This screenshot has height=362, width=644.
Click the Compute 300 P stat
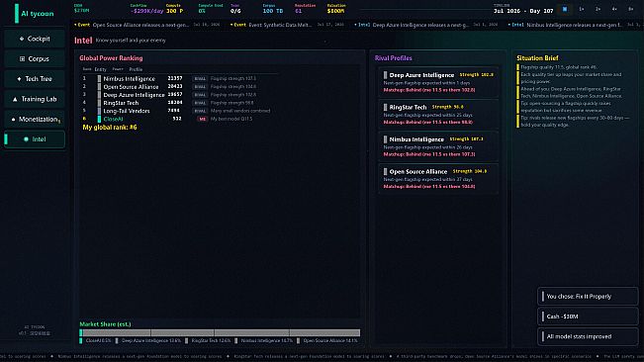click(174, 9)
